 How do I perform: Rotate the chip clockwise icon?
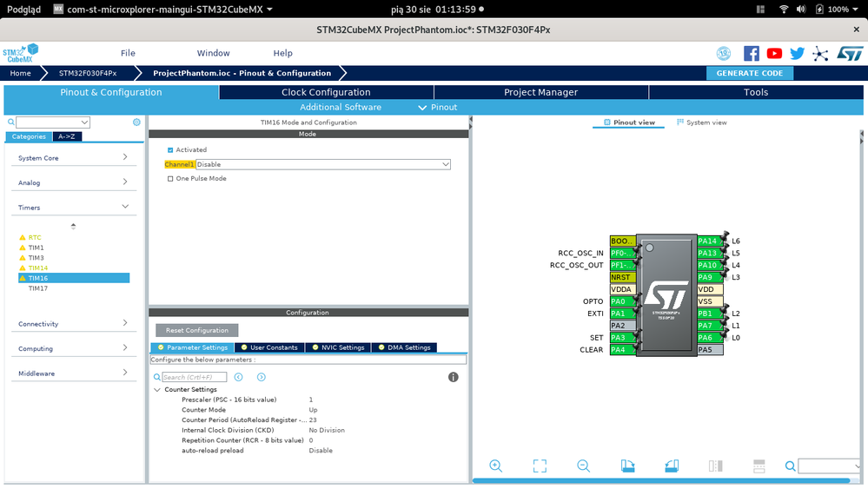coord(627,466)
